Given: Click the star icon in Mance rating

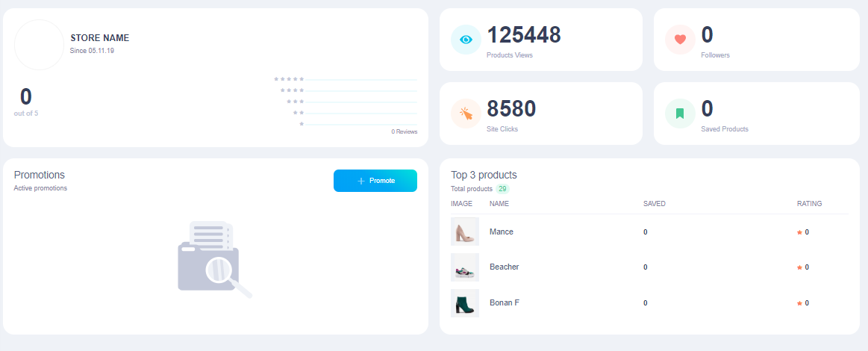Looking at the screenshot, I should tap(799, 232).
